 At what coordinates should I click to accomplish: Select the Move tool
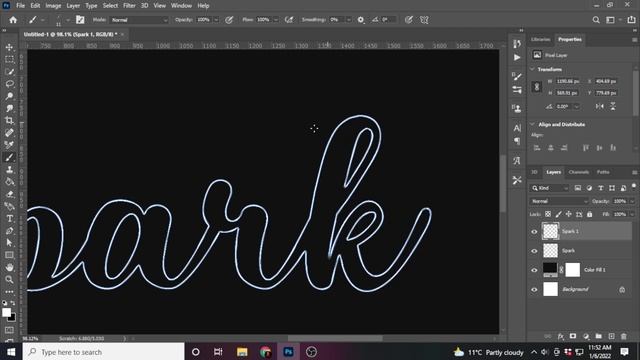tap(9, 47)
